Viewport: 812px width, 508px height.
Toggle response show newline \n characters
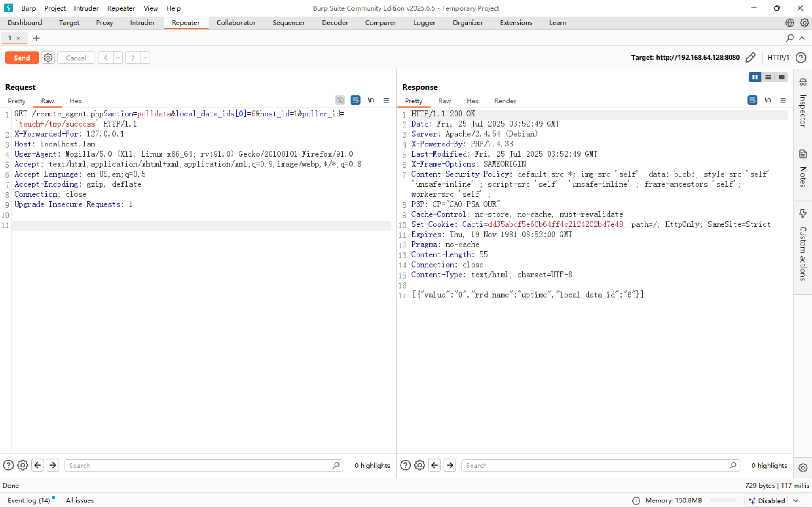pos(768,100)
